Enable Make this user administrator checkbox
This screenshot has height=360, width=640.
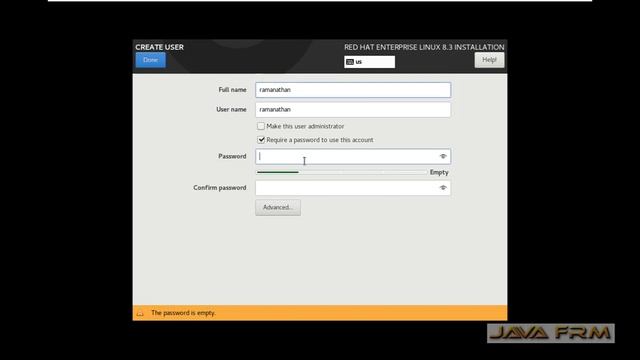pos(261,126)
